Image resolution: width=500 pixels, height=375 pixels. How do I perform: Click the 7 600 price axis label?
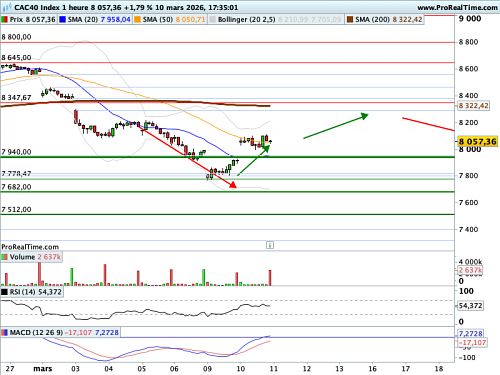(x=468, y=203)
